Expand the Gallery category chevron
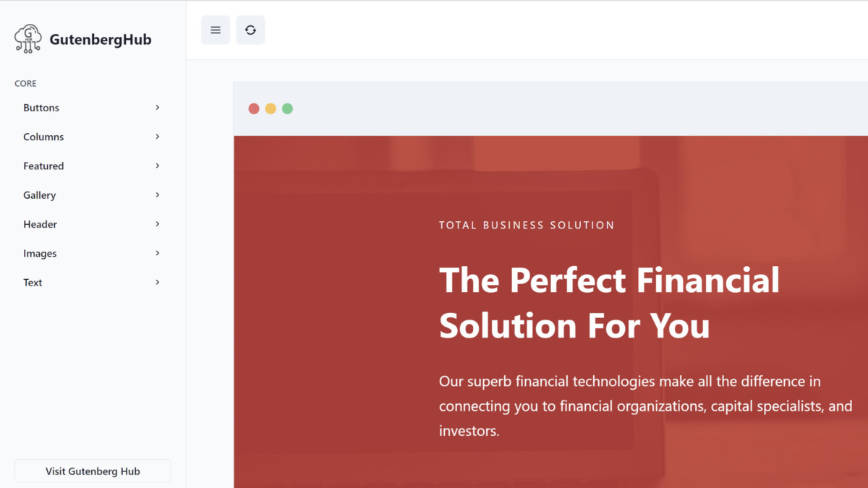Screen dimensions: 868x488 (x=157, y=194)
